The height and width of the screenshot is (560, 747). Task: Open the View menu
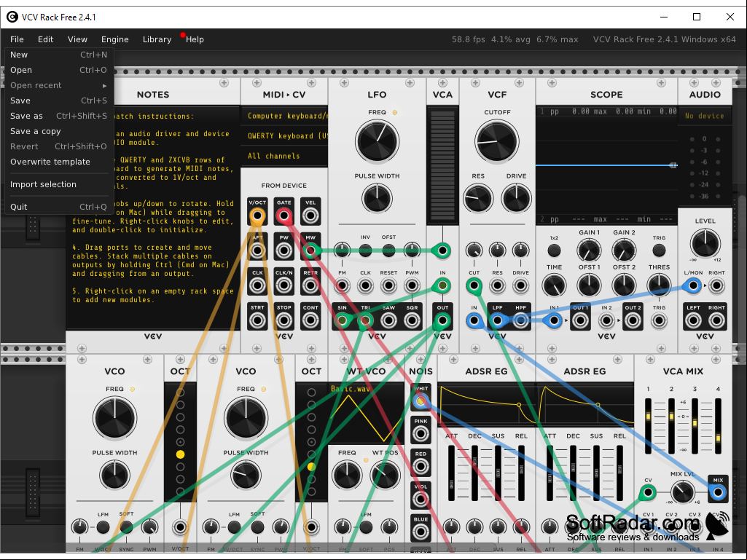77,39
